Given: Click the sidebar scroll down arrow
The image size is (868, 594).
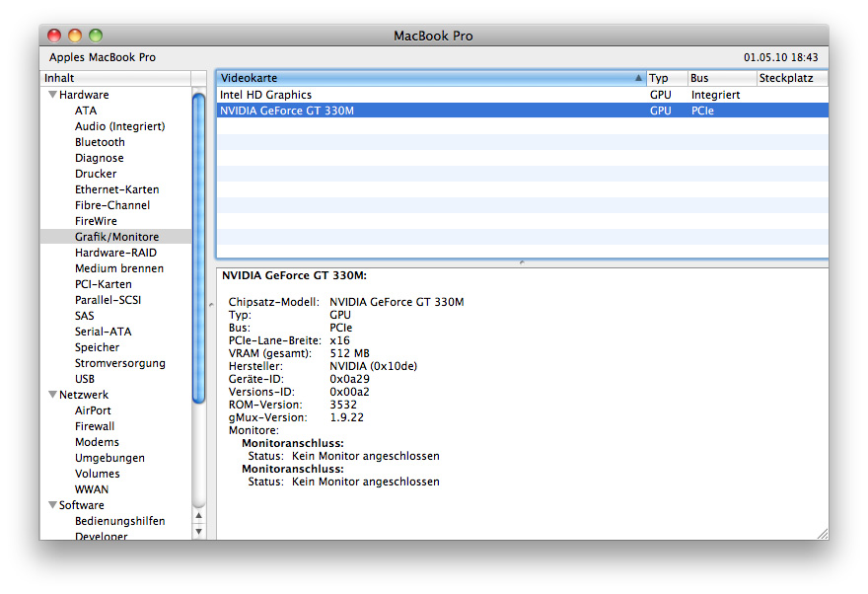Looking at the screenshot, I should coord(198,532).
